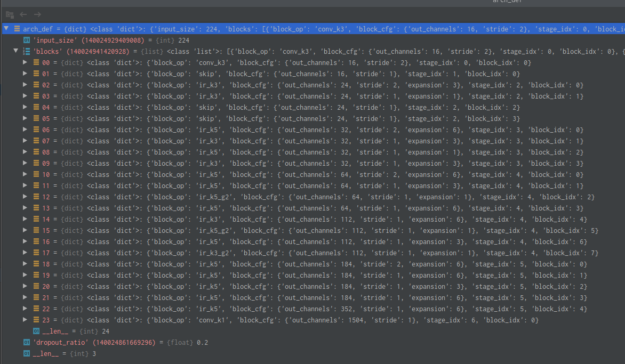Click the dict icon of row 05
The image size is (625, 364).
tap(36, 118)
